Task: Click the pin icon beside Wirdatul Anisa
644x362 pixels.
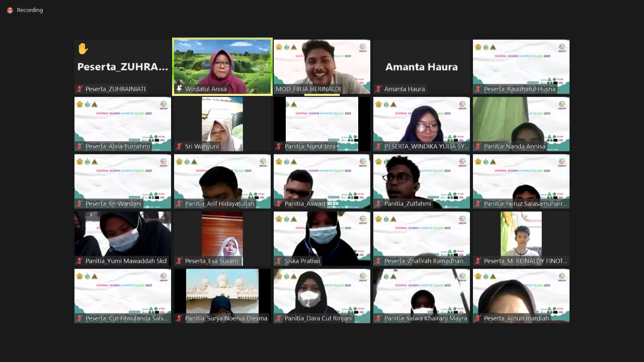Action: click(x=179, y=89)
